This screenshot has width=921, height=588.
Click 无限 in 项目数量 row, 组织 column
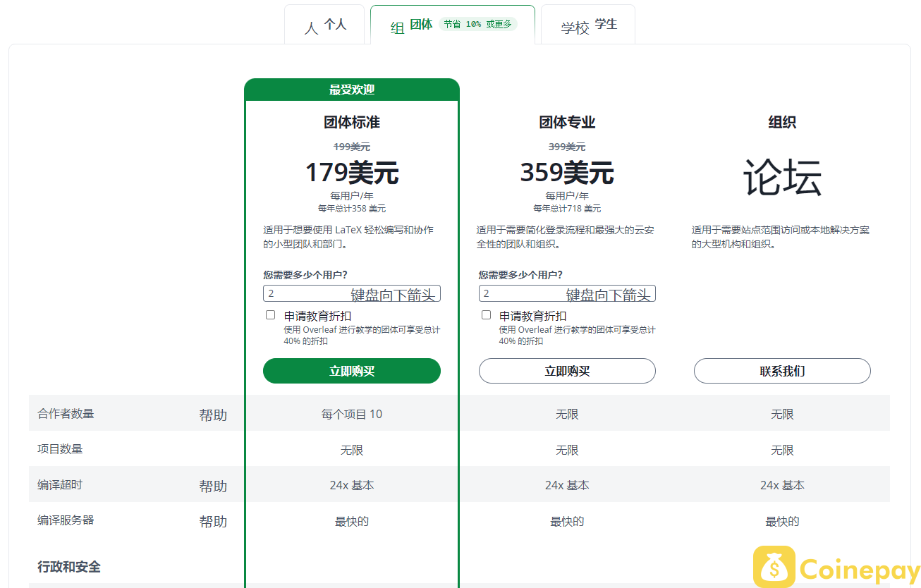pos(782,450)
